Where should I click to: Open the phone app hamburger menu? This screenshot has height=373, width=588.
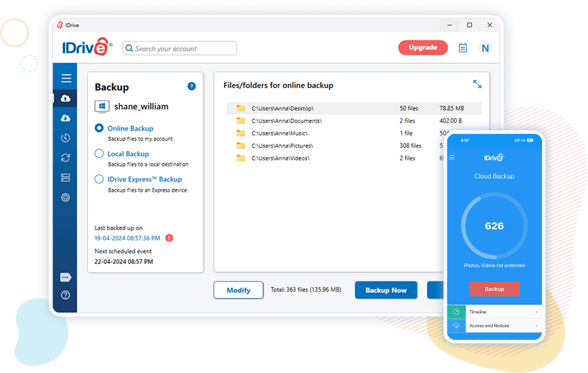pyautogui.click(x=452, y=157)
